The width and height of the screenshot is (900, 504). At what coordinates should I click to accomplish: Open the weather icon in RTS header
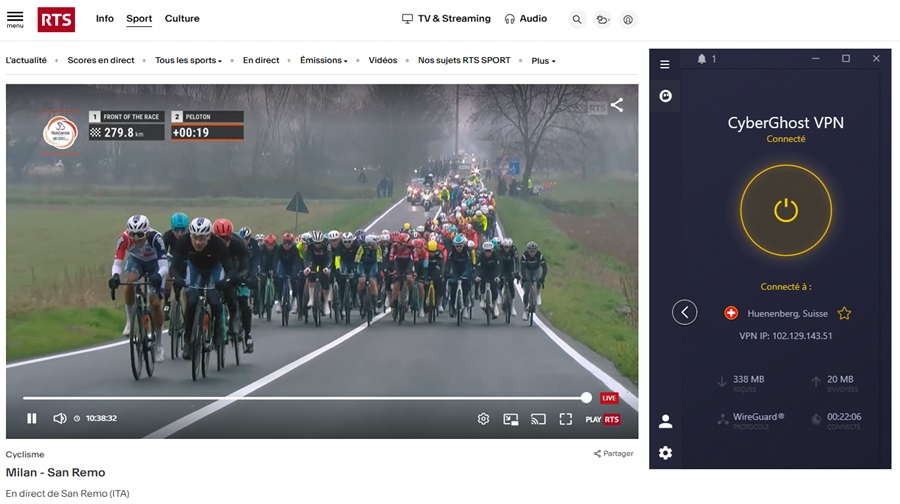point(602,20)
